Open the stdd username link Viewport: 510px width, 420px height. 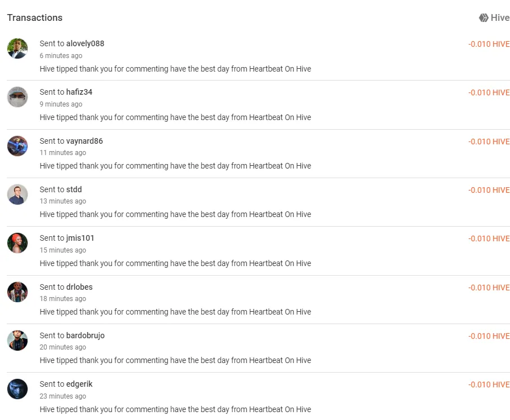point(74,189)
